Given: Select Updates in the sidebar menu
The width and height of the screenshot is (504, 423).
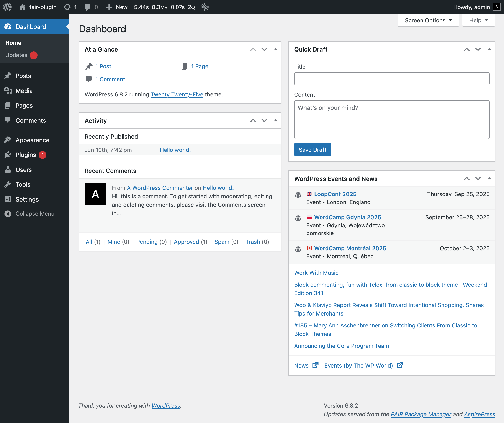Looking at the screenshot, I should click(x=16, y=55).
